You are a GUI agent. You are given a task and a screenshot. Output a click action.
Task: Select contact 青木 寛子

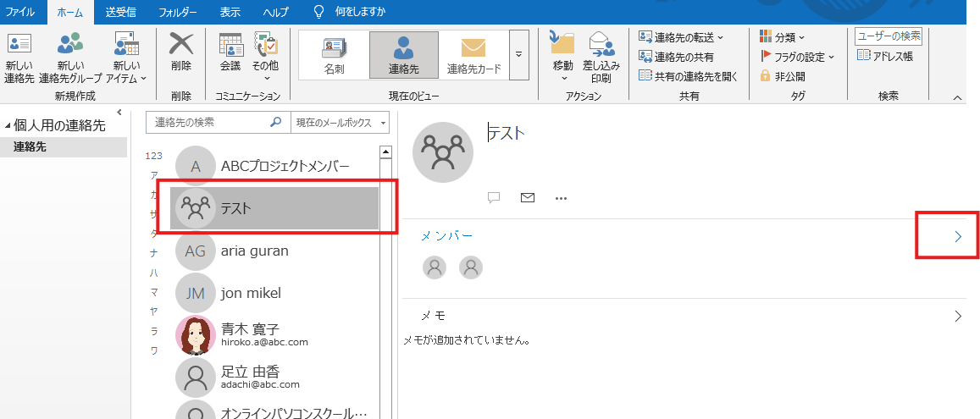(274, 334)
